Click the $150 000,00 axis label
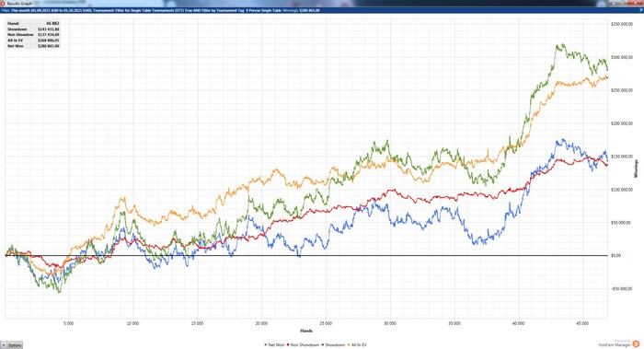The height and width of the screenshot is (349, 644). (621, 157)
